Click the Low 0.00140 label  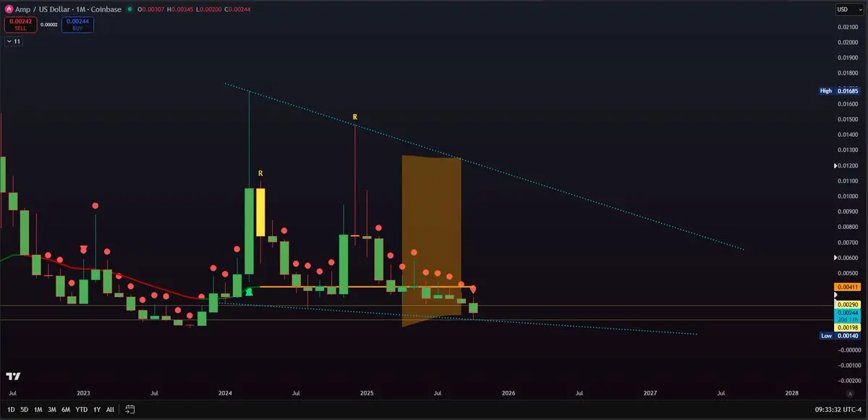(x=839, y=336)
